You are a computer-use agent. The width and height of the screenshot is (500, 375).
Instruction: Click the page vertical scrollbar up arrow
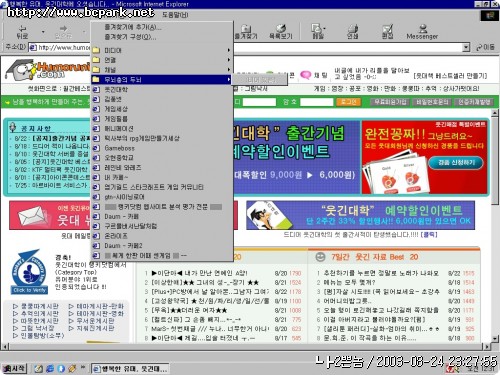495,113
